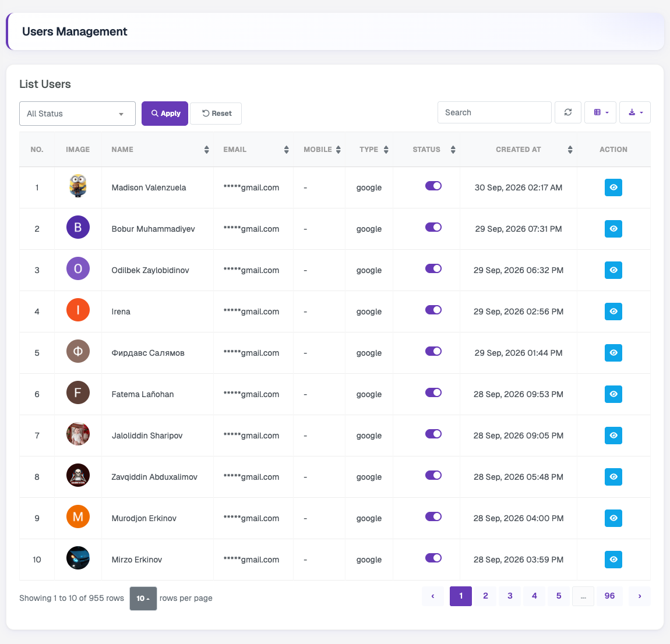670x644 pixels.
Task: Click the violet O avatar of Odilbek
Action: pos(77,268)
